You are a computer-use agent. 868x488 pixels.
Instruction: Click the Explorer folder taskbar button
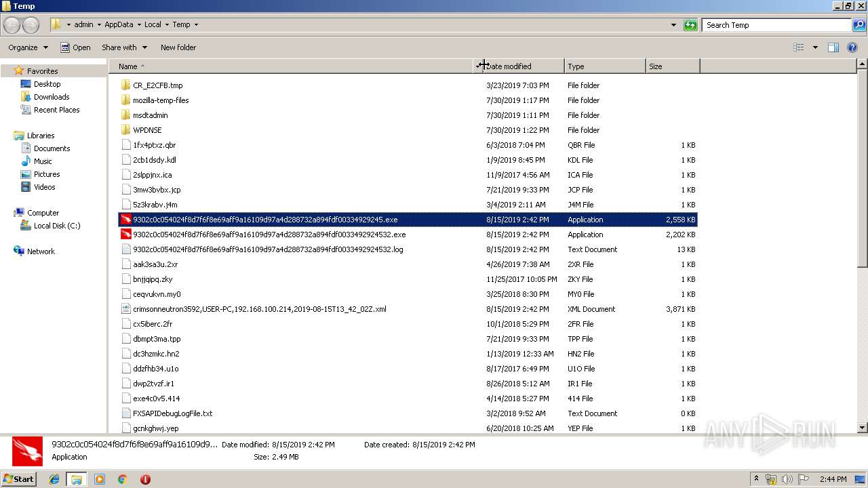[x=77, y=479]
